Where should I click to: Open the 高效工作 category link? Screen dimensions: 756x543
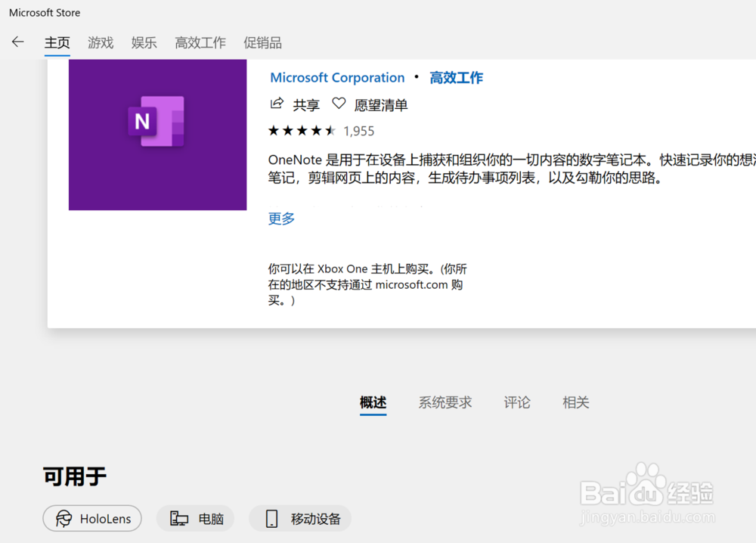pos(456,78)
